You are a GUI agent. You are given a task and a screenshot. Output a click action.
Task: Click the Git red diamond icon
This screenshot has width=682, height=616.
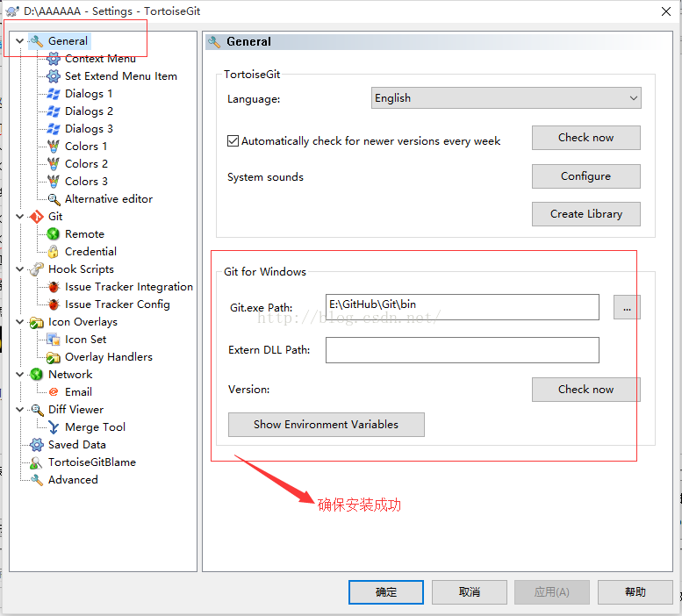(x=37, y=217)
